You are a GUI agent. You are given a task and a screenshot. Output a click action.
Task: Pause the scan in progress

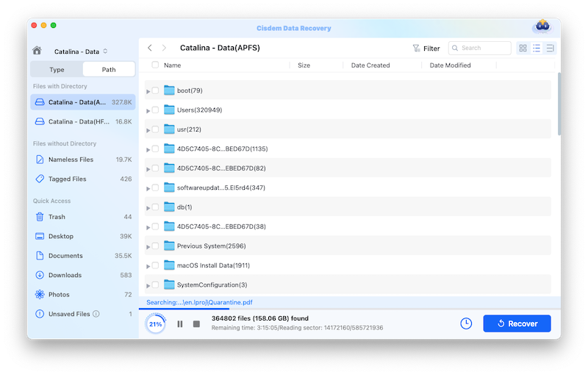(x=180, y=324)
